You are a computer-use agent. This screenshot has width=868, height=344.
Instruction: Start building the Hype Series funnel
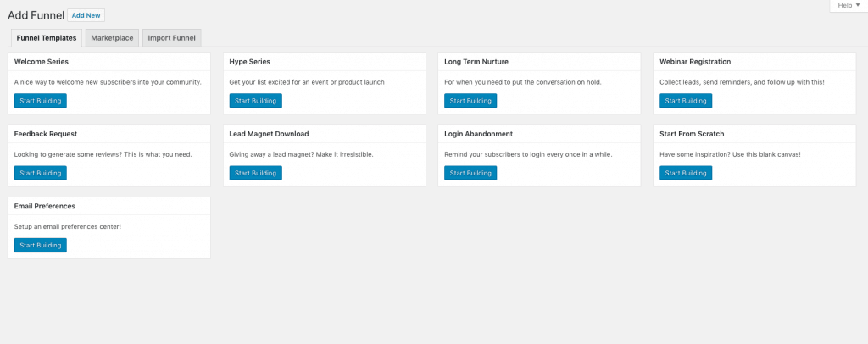(x=255, y=101)
